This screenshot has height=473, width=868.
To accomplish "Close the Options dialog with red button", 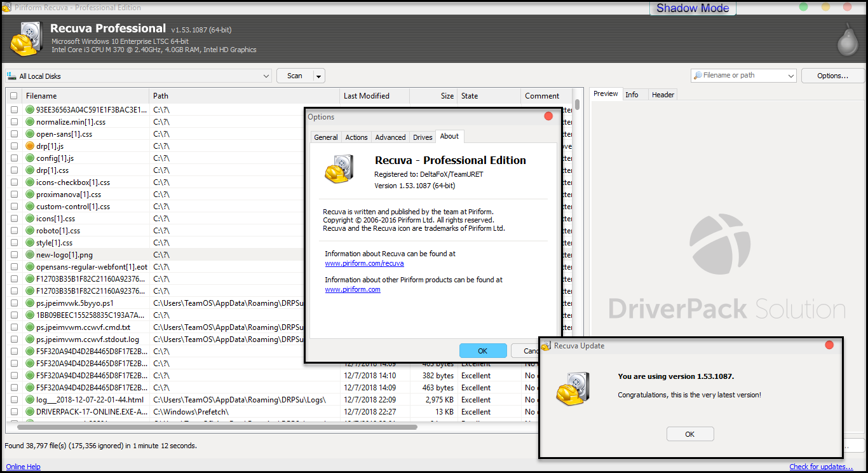I will [548, 116].
